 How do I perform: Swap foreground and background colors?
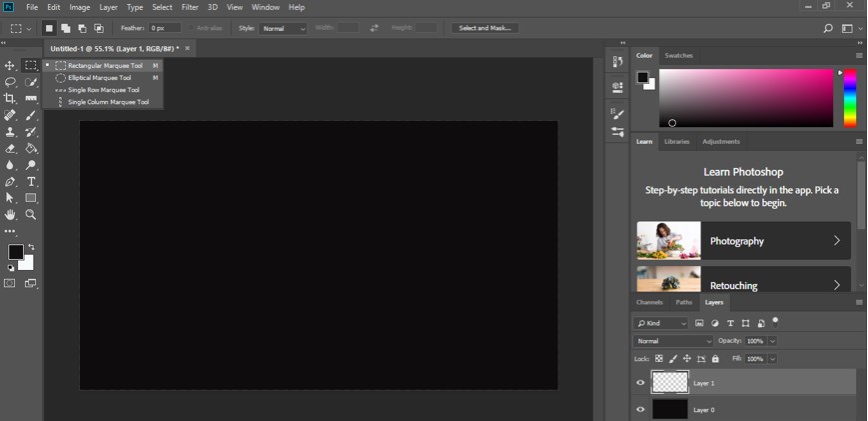click(x=32, y=247)
